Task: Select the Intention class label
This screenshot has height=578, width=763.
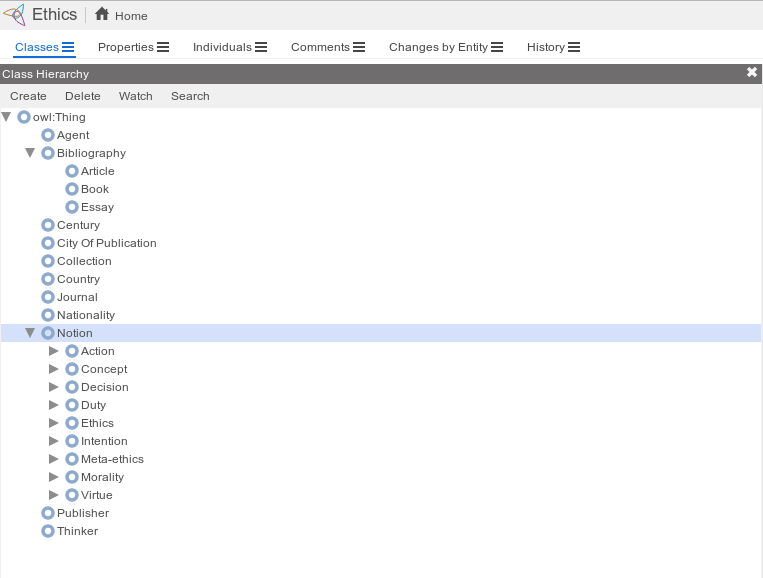Action: 104,441
